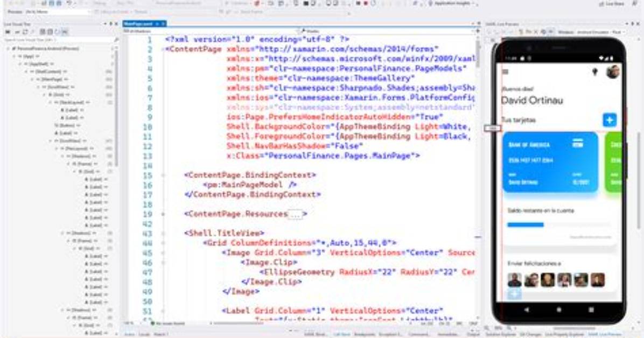Open the hamburger menu in the phone preview
The image size is (644, 338).
tap(505, 72)
